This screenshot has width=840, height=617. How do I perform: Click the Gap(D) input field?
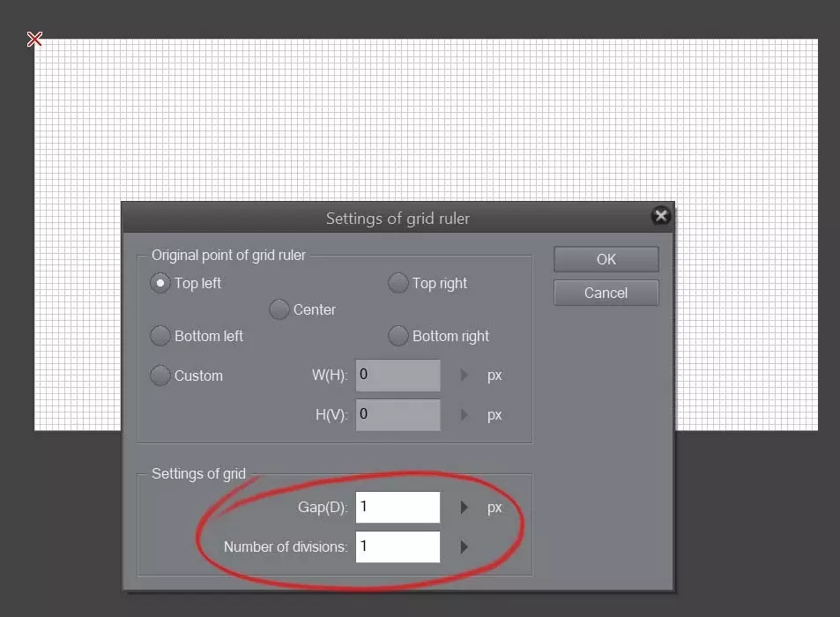(398, 507)
